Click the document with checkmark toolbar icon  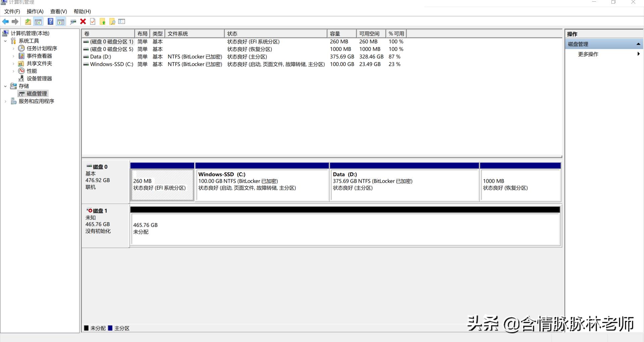(x=93, y=21)
